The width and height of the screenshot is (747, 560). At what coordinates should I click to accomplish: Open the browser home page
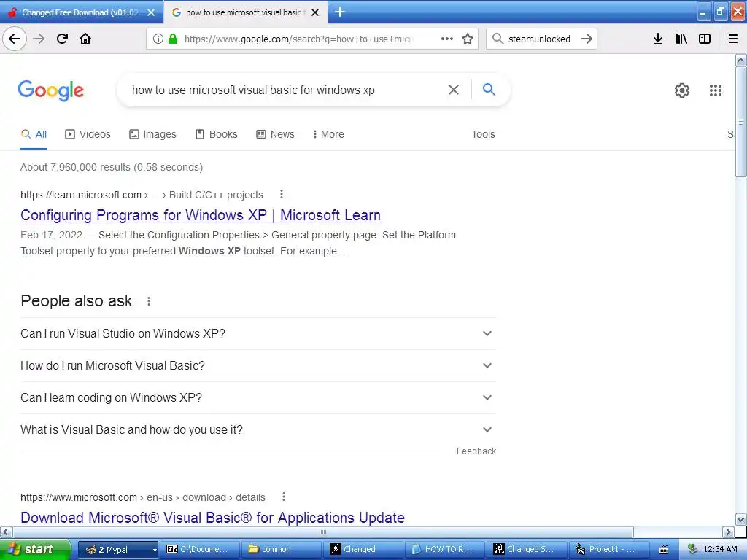tap(85, 39)
